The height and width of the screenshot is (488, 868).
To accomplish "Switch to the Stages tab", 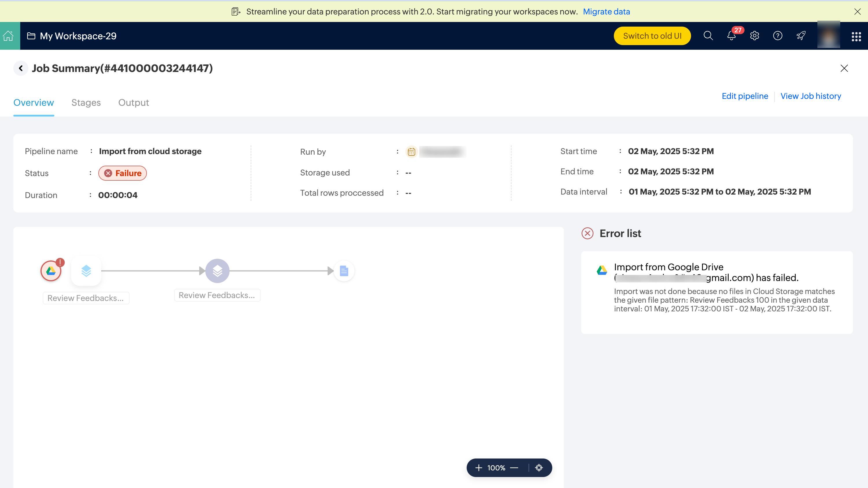I will coord(86,102).
